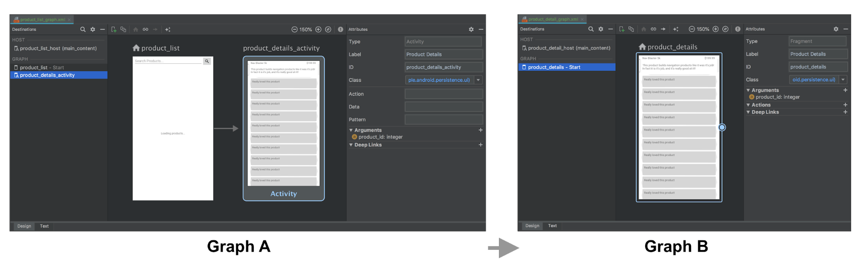The height and width of the screenshot is (268, 868).
Task: Click warning indicator icon in Graph B toolbar
Action: (738, 29)
